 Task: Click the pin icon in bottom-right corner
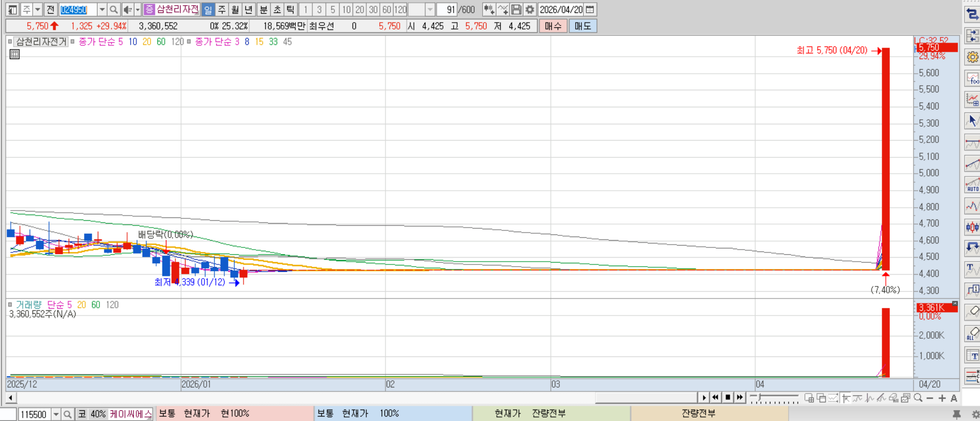957,415
